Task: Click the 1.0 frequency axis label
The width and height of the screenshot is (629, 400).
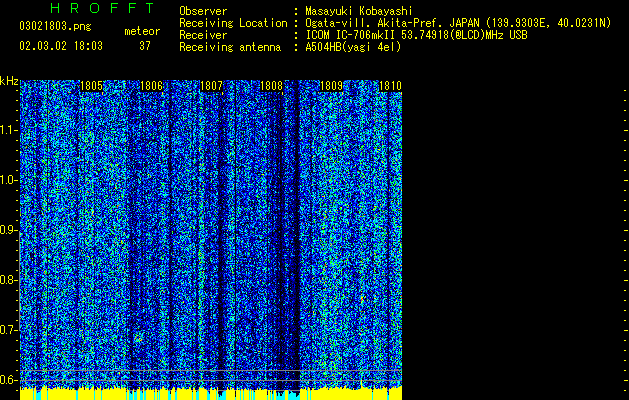Action: 8,180
